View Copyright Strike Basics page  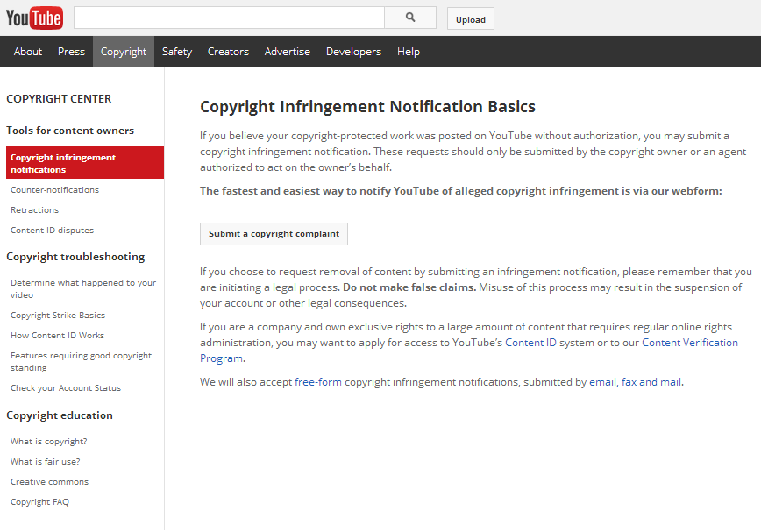coord(58,316)
